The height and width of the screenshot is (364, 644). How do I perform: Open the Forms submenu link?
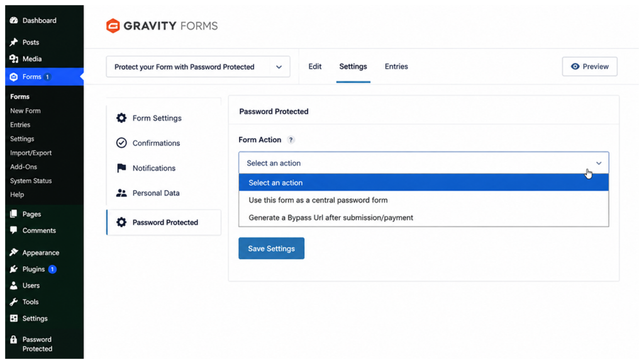tap(19, 96)
